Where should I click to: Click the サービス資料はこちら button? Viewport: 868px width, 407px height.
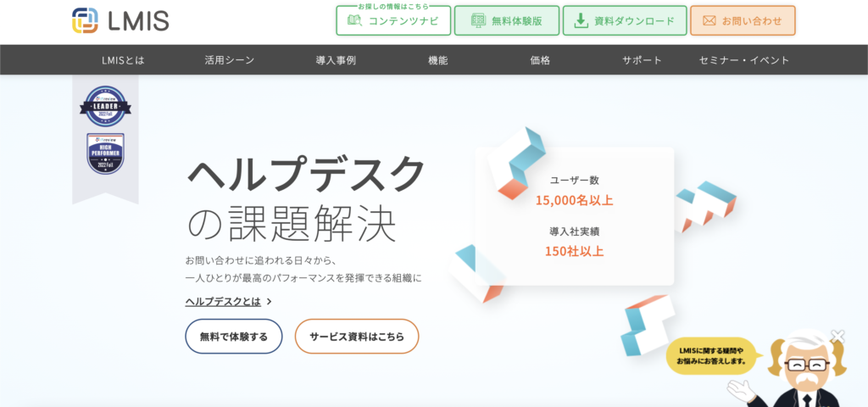[357, 336]
